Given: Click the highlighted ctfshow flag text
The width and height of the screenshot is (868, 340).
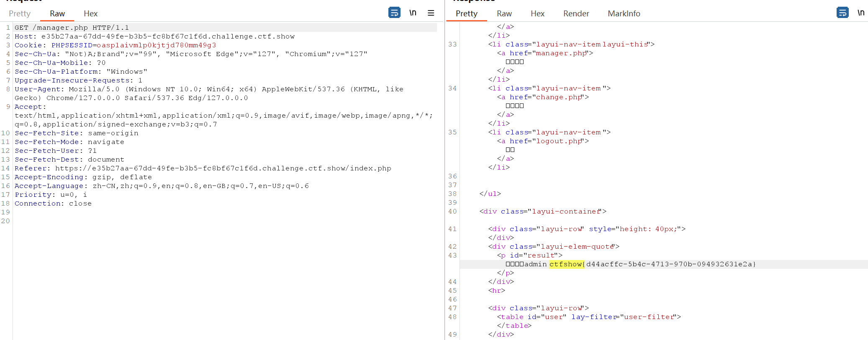Looking at the screenshot, I should point(566,264).
